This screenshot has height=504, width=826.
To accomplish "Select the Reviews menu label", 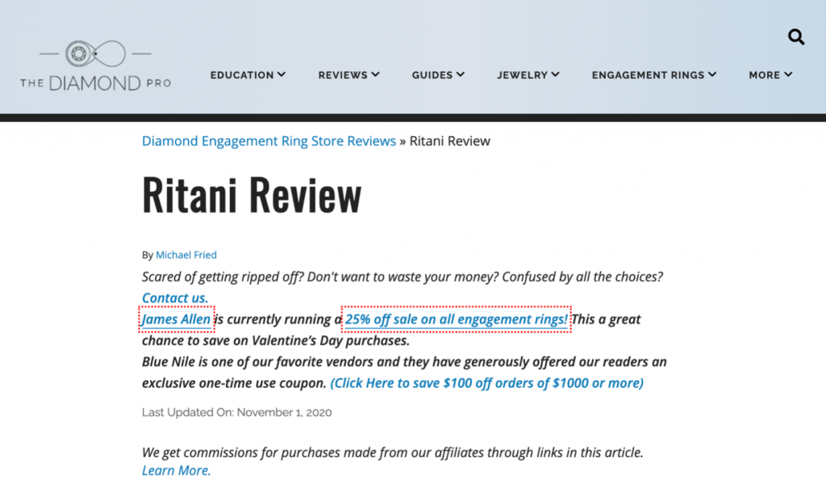I will [x=343, y=75].
